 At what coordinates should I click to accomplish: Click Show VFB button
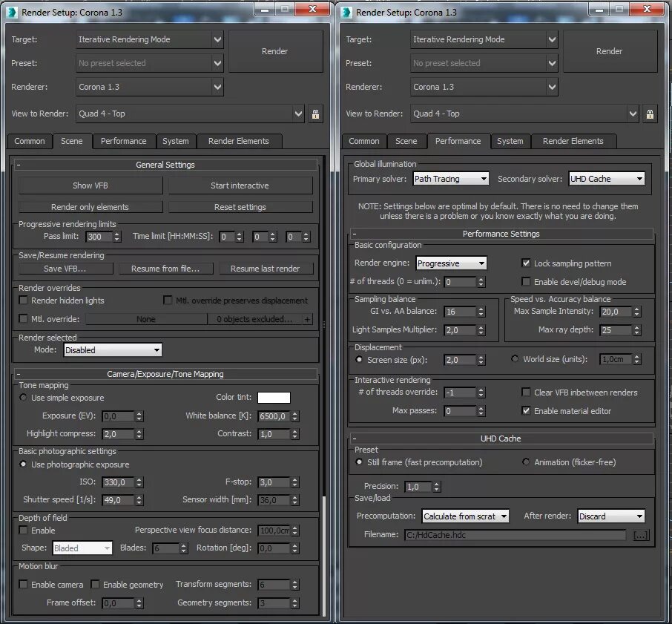coord(90,185)
